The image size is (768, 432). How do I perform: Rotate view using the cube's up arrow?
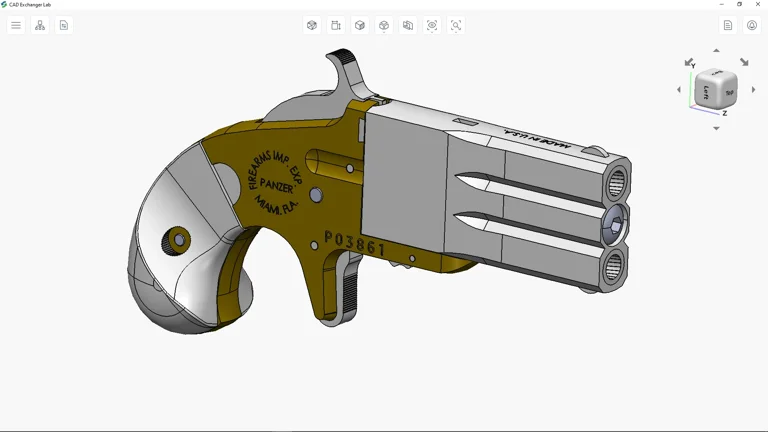716,50
